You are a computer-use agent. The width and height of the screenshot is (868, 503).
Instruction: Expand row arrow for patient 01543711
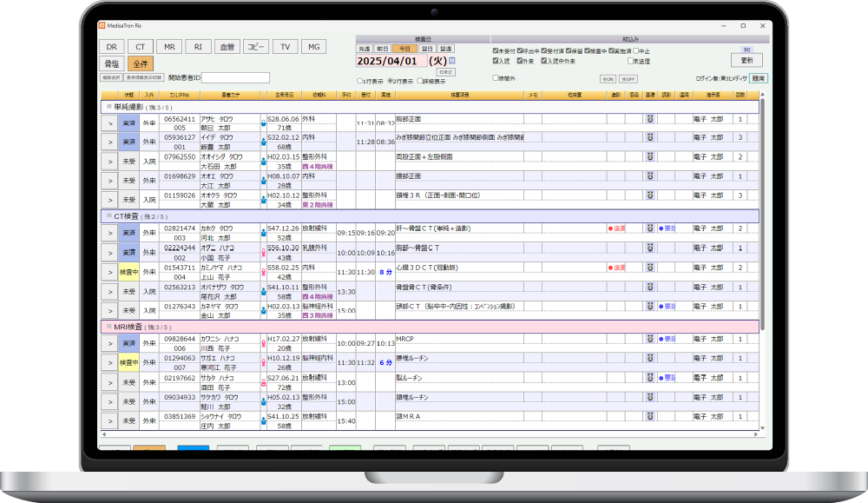[x=109, y=272]
